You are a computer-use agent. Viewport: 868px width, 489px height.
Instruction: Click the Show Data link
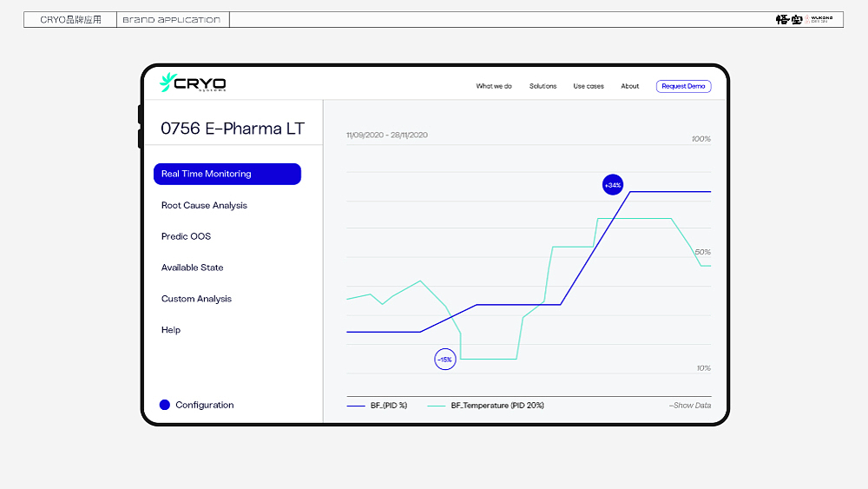690,406
